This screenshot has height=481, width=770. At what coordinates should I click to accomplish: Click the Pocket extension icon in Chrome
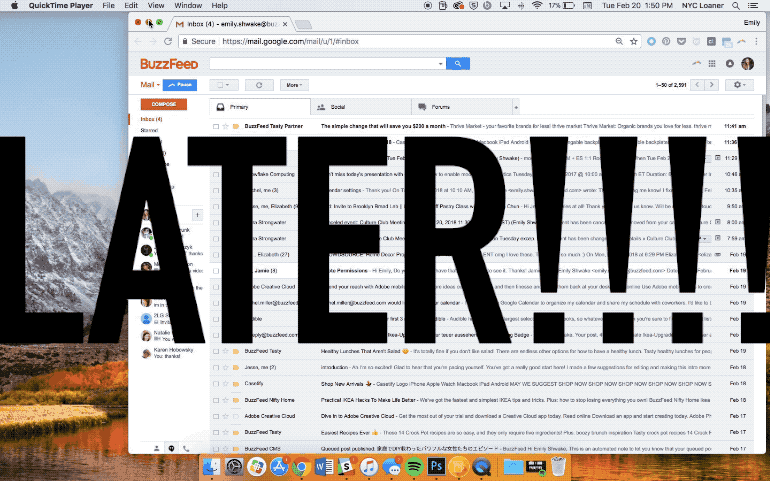pos(681,41)
